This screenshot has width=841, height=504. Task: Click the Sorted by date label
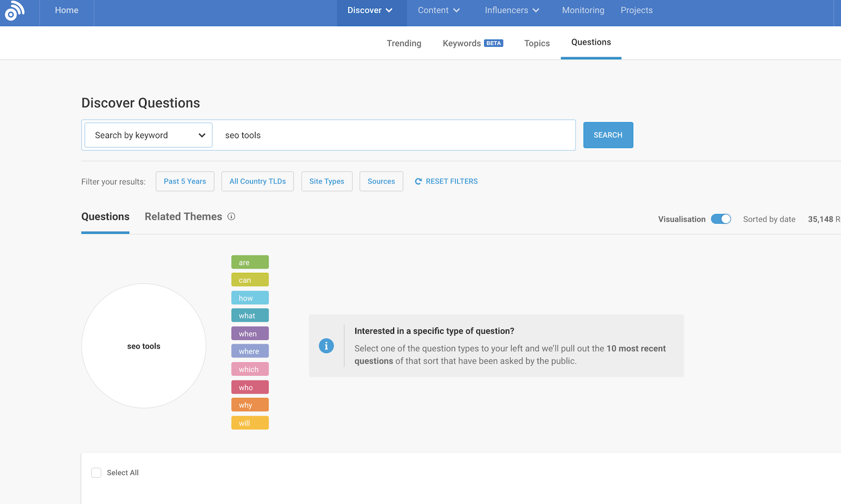coord(769,219)
